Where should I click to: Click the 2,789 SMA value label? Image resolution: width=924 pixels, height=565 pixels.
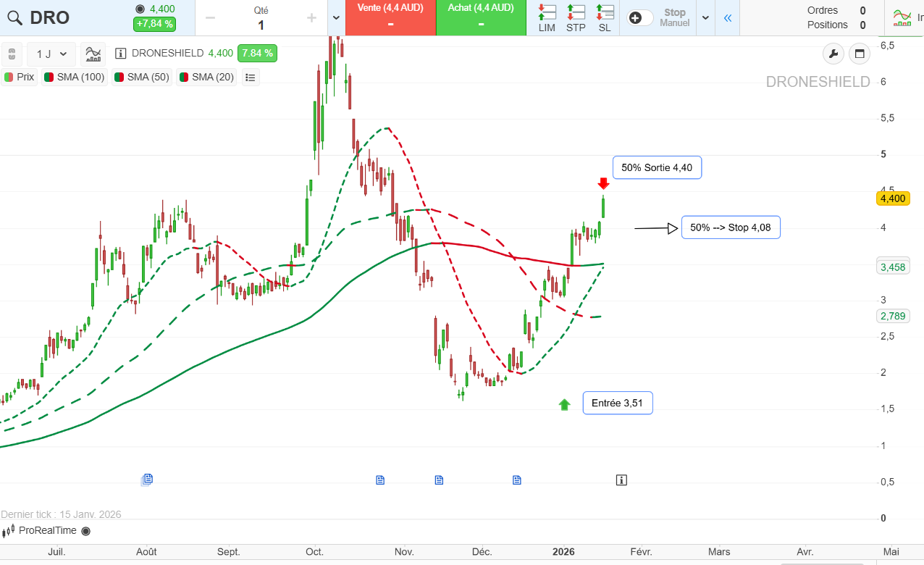click(x=893, y=316)
